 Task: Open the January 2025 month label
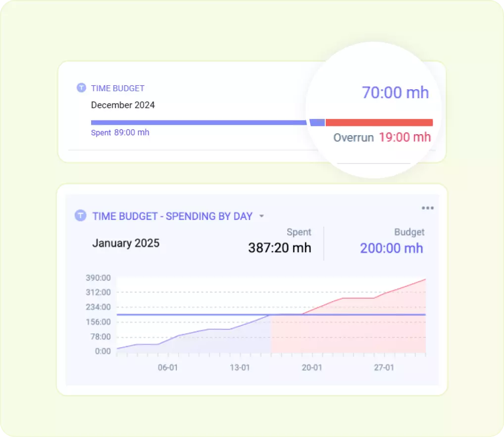(x=126, y=243)
